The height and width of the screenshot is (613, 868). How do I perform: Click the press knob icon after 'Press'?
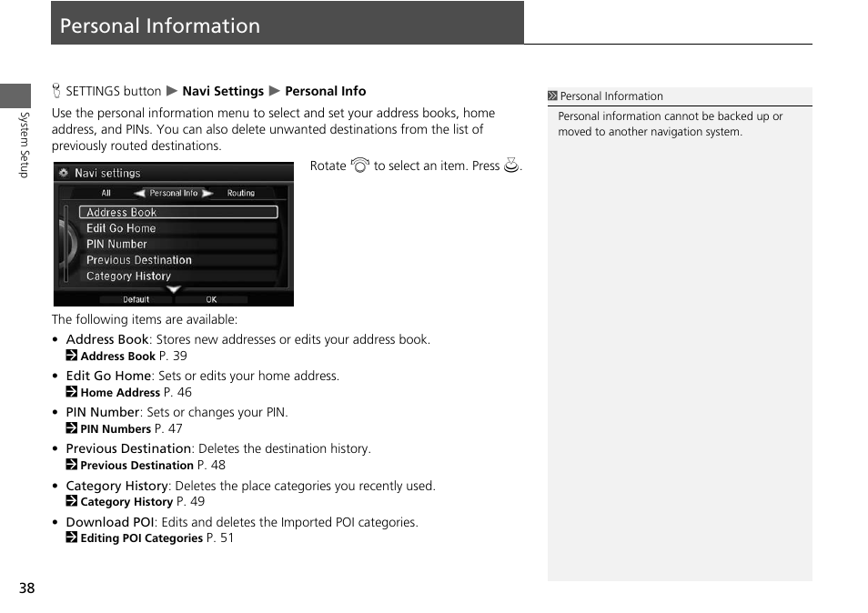[510, 166]
